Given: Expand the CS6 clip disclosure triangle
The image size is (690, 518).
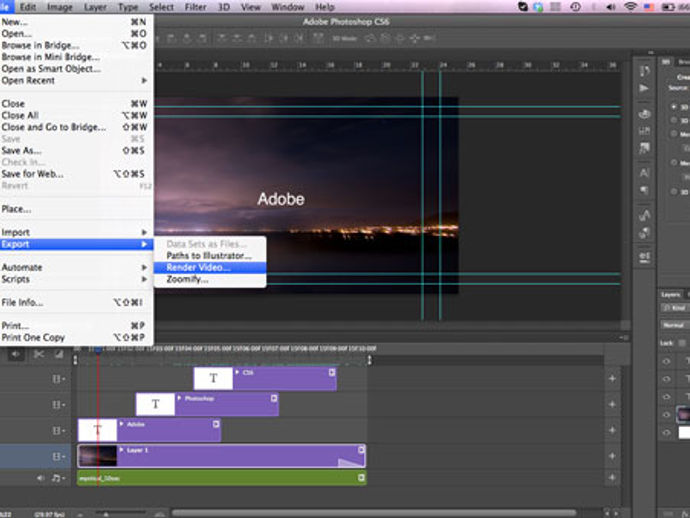Looking at the screenshot, I should (x=237, y=372).
